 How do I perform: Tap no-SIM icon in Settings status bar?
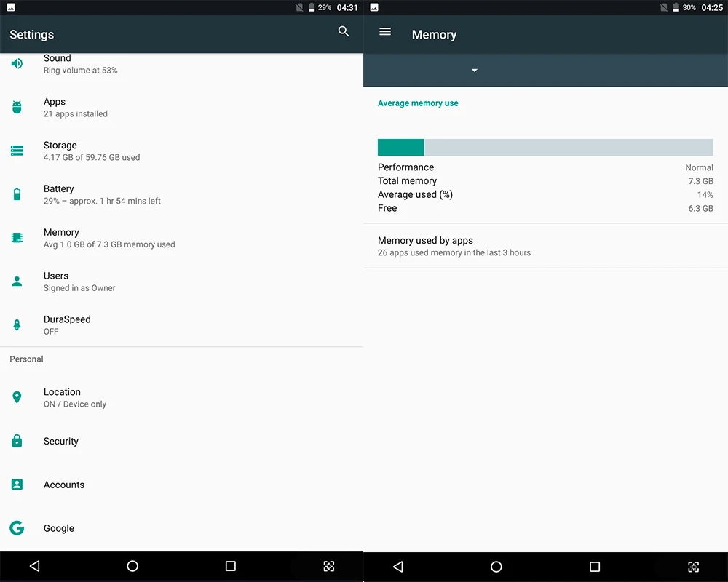tap(299, 7)
